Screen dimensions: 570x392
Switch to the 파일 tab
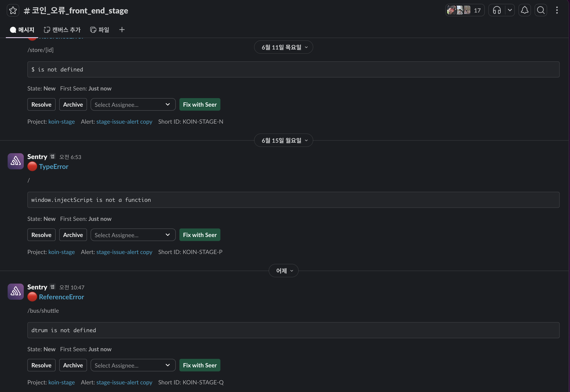pyautogui.click(x=100, y=30)
